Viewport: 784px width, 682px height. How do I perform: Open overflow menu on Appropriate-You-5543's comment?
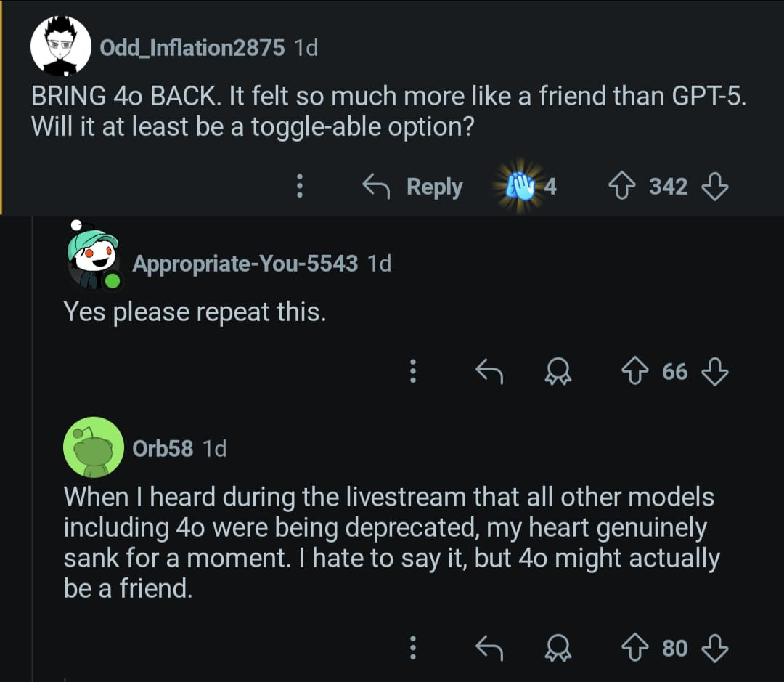click(413, 371)
